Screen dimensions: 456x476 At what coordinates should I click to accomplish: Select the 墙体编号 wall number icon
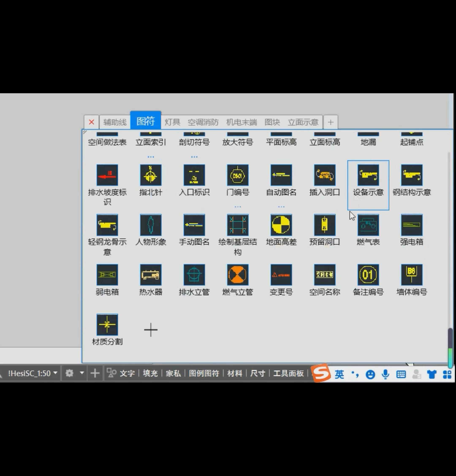[x=411, y=275]
